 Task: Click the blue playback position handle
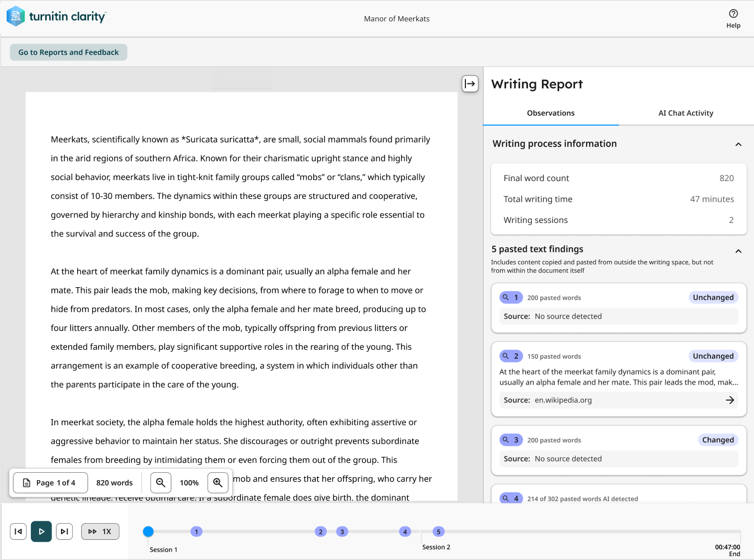click(148, 531)
